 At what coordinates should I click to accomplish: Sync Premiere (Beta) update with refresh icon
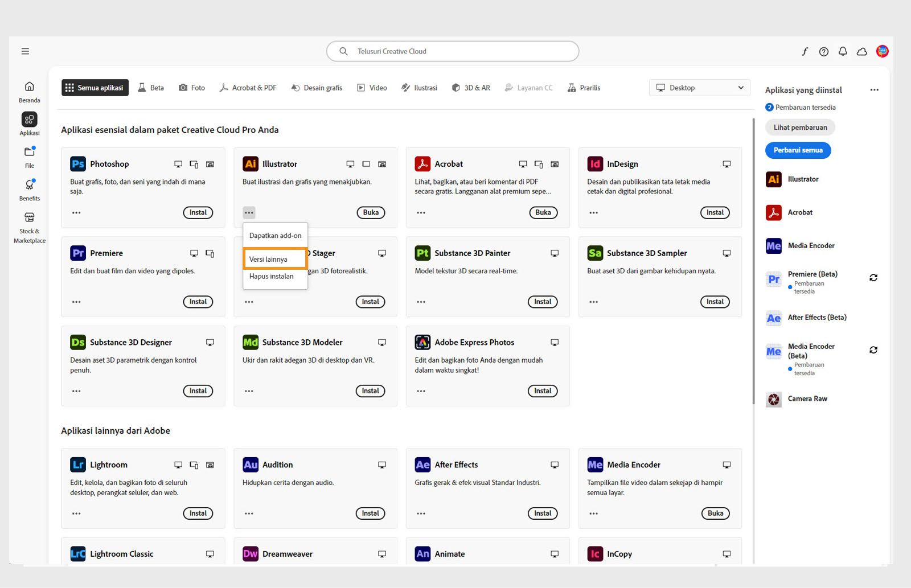point(873,278)
